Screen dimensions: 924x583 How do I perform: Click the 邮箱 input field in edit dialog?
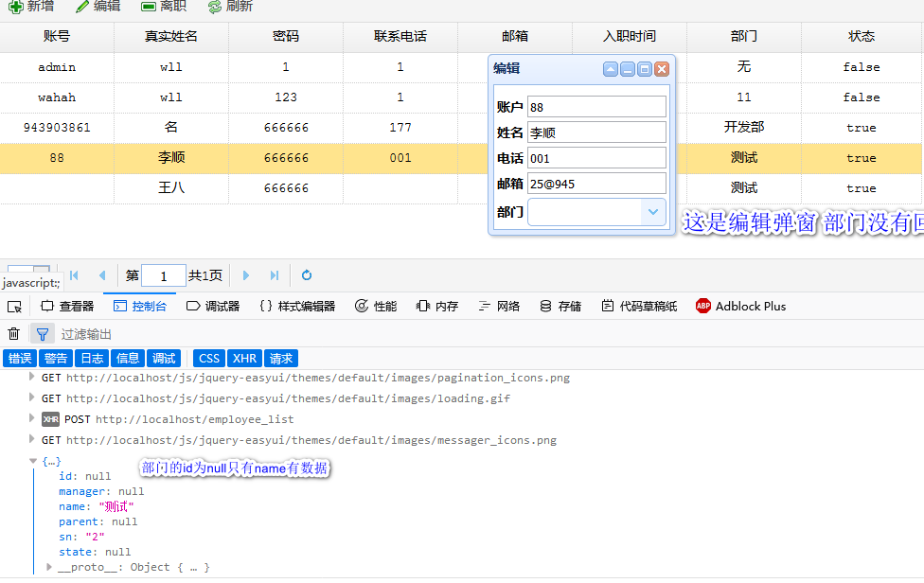tap(596, 184)
